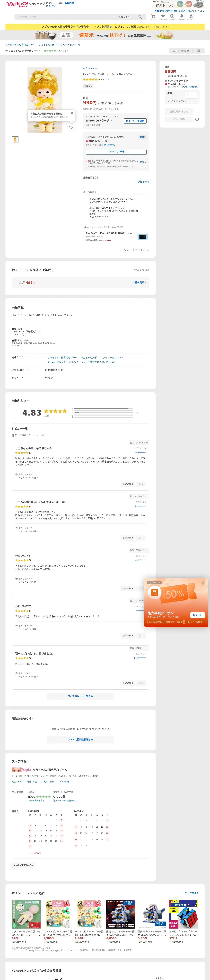
Task: Open the ルービックキューブ product thumbnail
Action: click(184, 914)
